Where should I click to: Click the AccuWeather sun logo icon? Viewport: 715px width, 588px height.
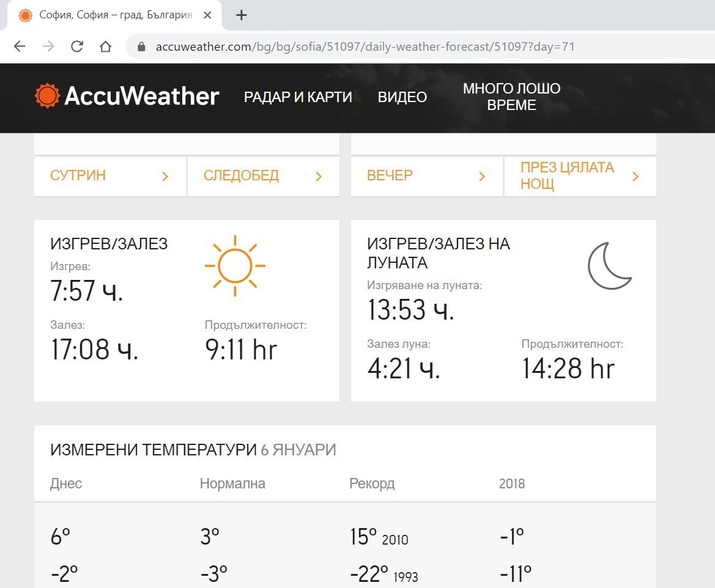pyautogui.click(x=47, y=96)
